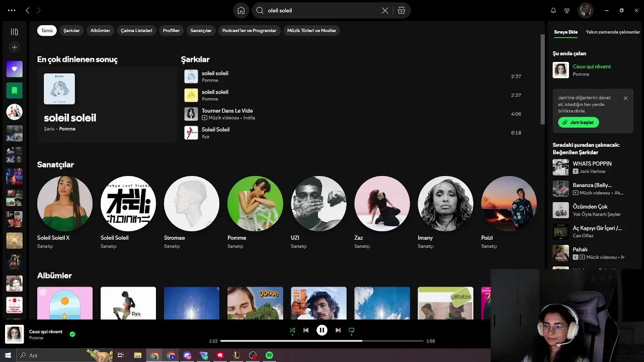Play WHATS POPPIN from the queue
Screen dimensions: 644x362
click(x=593, y=167)
